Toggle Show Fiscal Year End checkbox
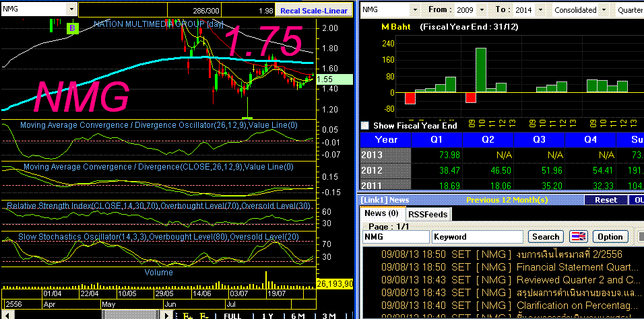The height and width of the screenshot is (319, 644). coord(364,125)
